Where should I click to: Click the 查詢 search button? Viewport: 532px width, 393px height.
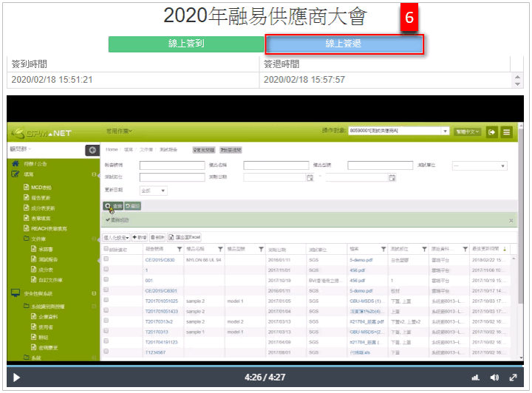(x=113, y=206)
